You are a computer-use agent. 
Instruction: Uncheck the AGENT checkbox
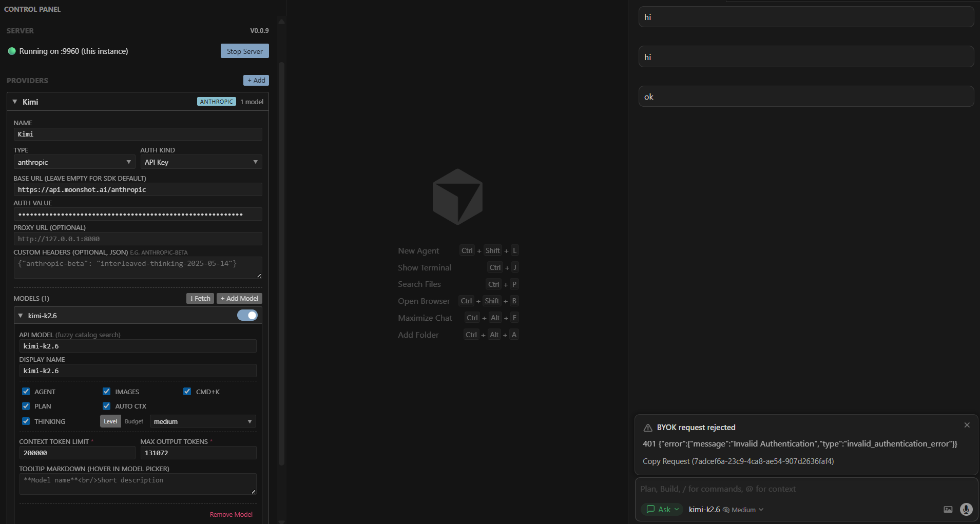point(26,391)
